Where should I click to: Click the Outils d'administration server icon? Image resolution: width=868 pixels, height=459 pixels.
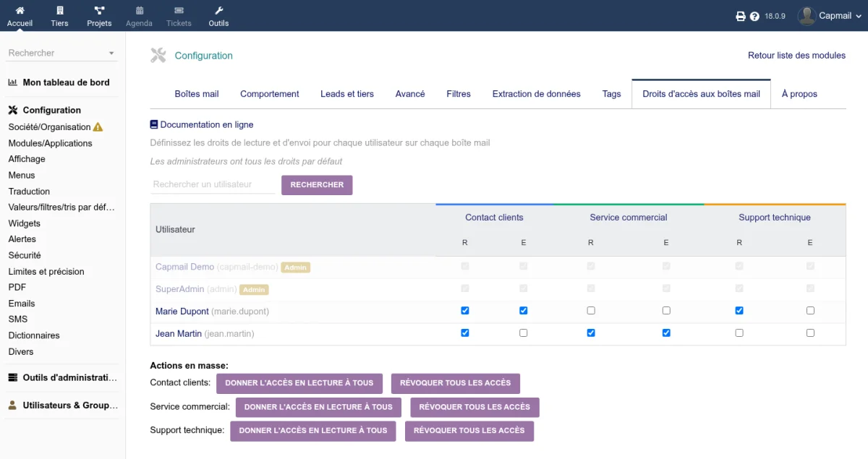(x=13, y=377)
